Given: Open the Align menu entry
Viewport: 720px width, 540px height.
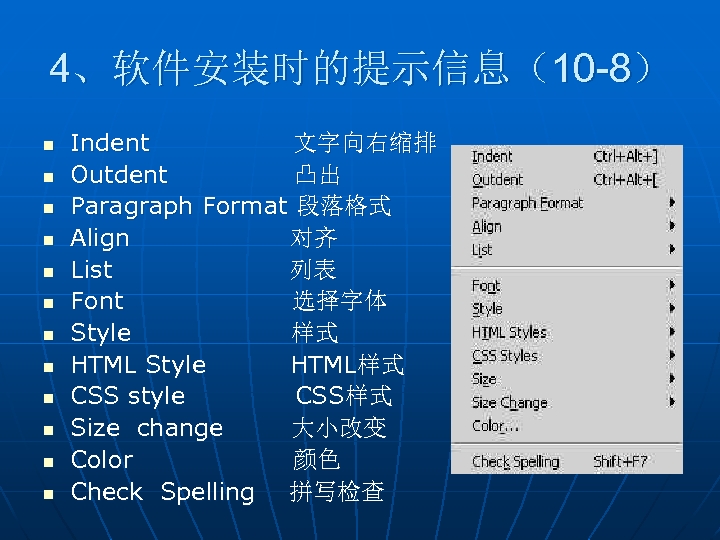Looking at the screenshot, I should [567, 226].
